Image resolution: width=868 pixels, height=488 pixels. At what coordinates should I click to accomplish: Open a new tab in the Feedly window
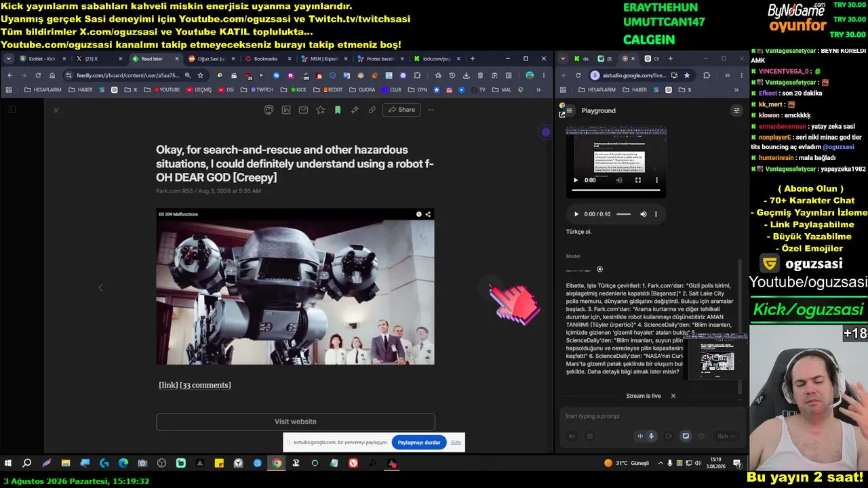(x=473, y=59)
